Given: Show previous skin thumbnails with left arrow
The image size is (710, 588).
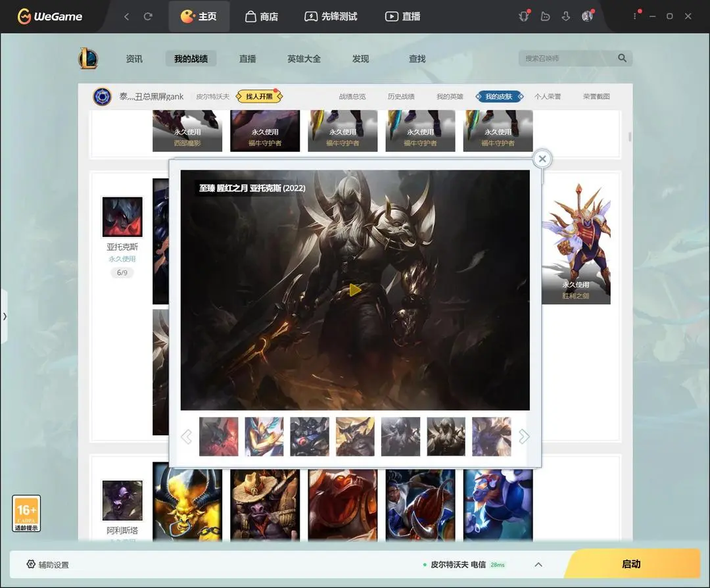Looking at the screenshot, I should (186, 437).
